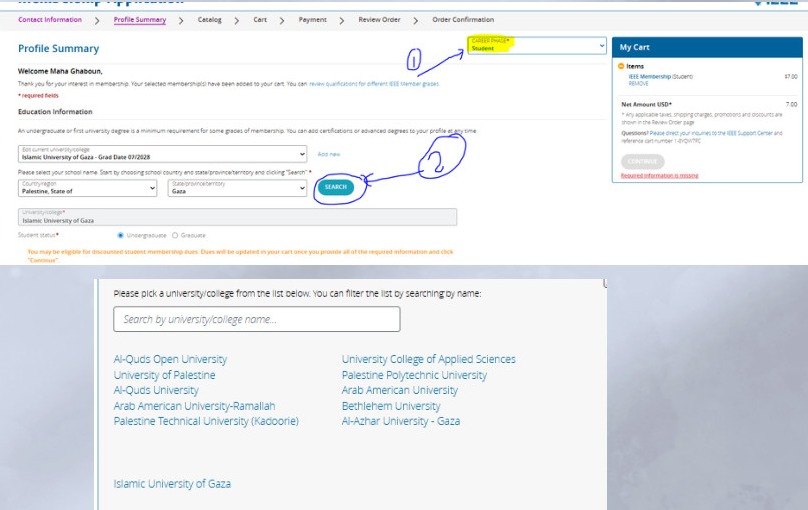Pick Al-Quds Open University
This screenshot has height=510, width=808.
[170, 359]
